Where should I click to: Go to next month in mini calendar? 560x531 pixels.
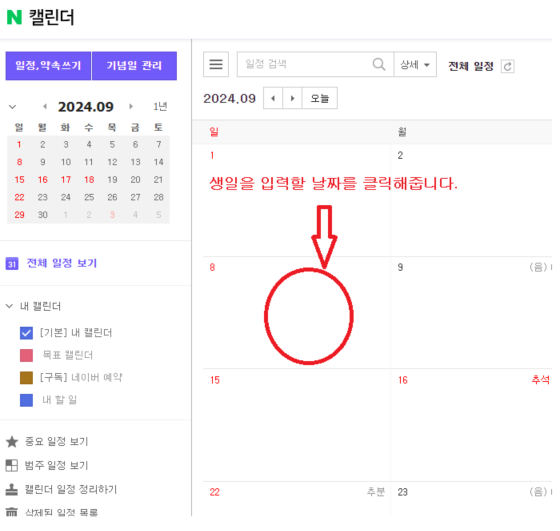coord(131,106)
